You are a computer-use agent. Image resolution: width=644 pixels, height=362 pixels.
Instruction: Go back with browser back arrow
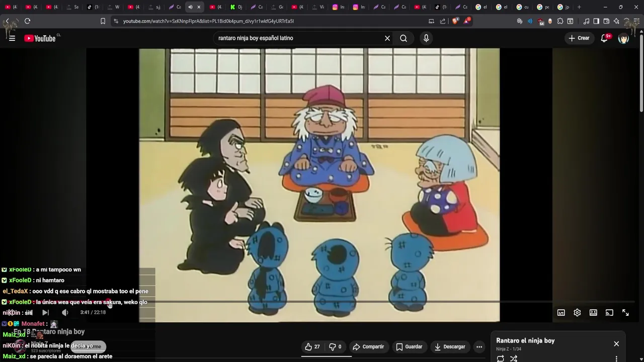(8, 21)
